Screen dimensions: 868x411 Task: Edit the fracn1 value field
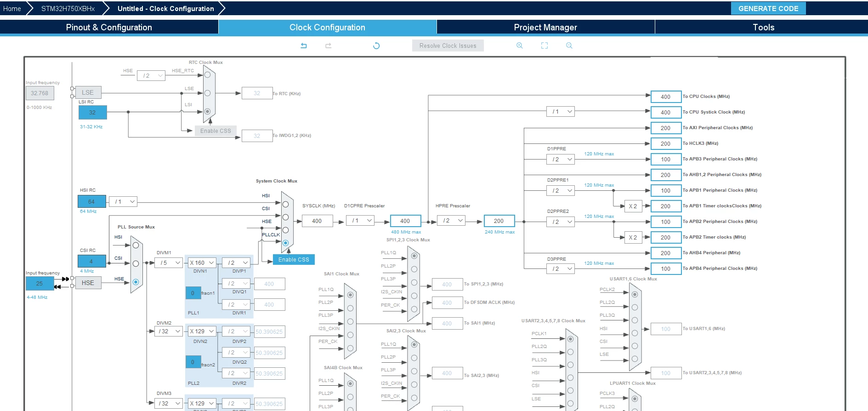point(193,293)
